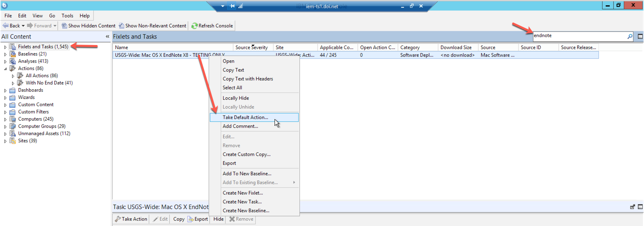644x226 pixels.
Task: Click the remote session pin icon
Action: pos(232,6)
